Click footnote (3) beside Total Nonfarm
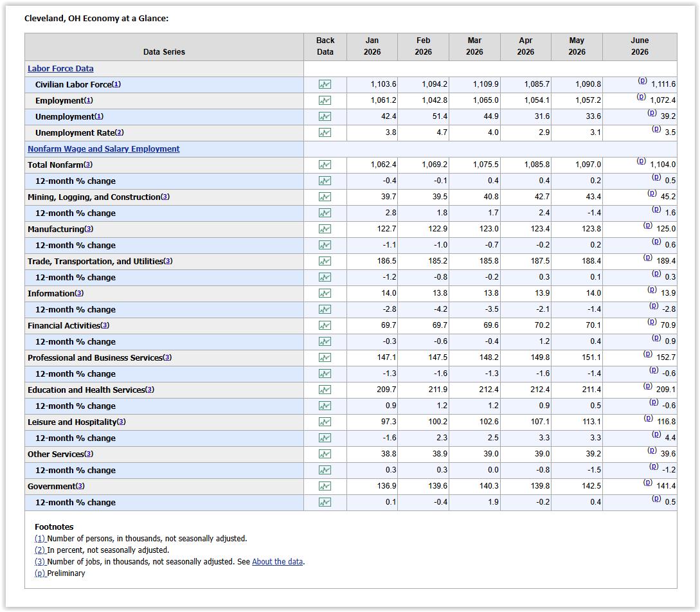Viewport: 700px width, 612px height. (88, 165)
